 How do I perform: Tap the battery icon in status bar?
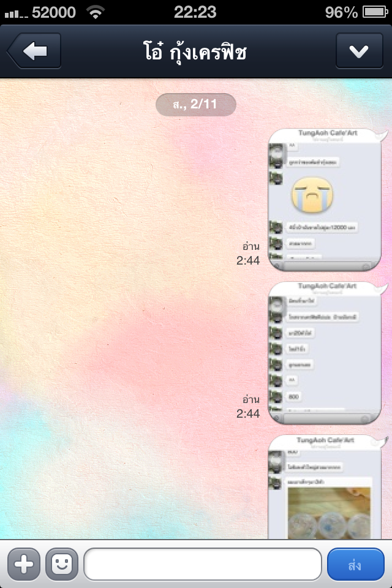pyautogui.click(x=375, y=12)
